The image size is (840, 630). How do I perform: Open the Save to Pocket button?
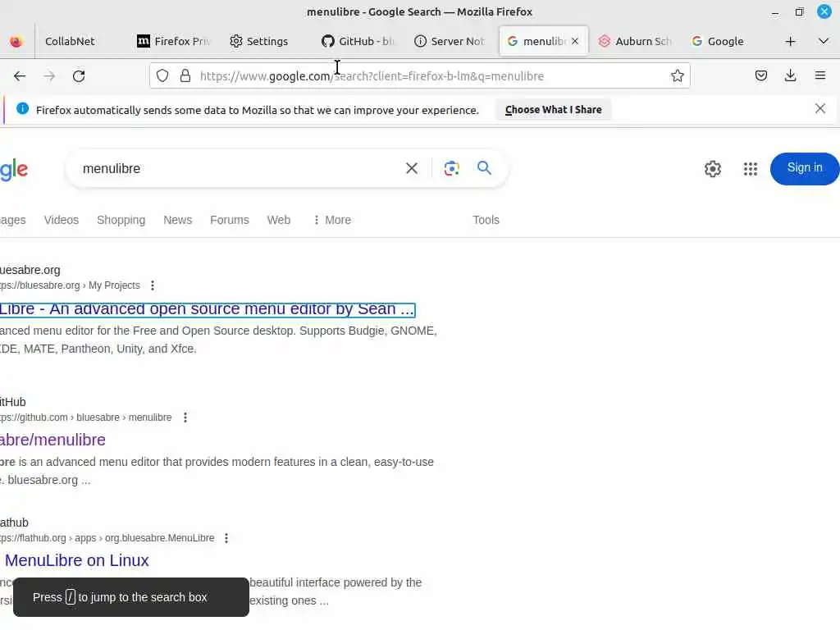pos(760,76)
